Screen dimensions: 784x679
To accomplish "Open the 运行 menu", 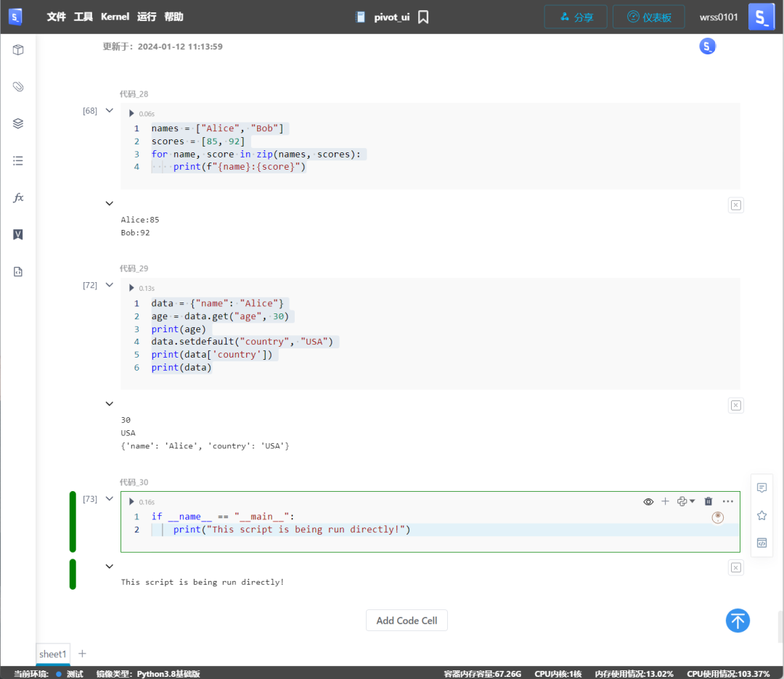I will pos(147,17).
